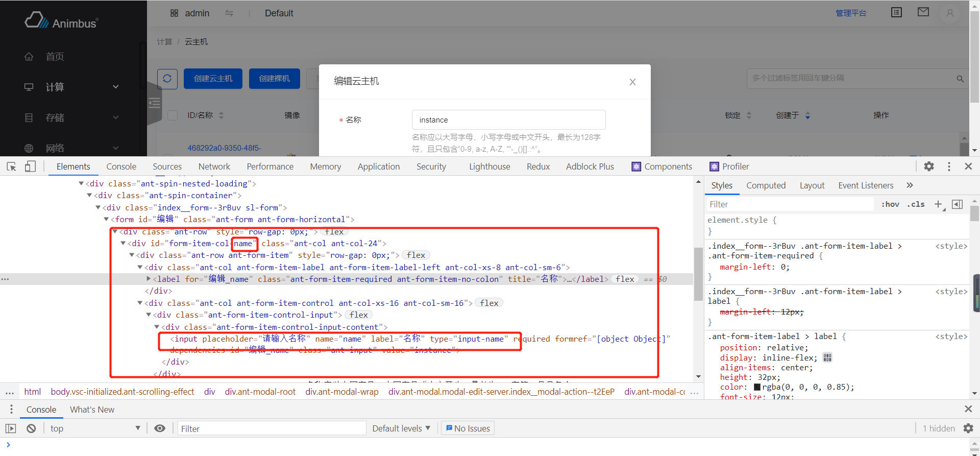
Task: Expand the label for 编辑_name node
Action: (149, 279)
